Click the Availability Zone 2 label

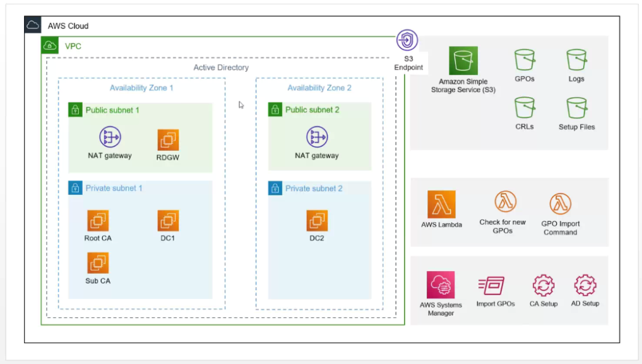[x=319, y=88]
